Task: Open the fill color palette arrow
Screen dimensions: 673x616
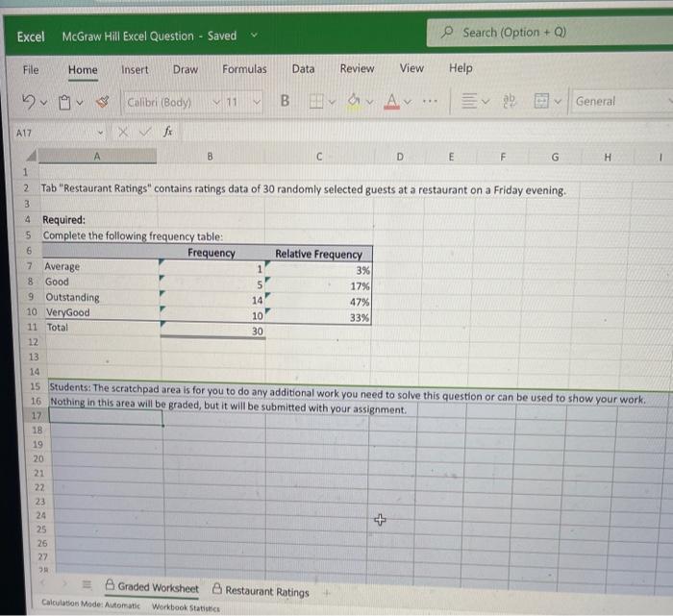Action: click(369, 102)
